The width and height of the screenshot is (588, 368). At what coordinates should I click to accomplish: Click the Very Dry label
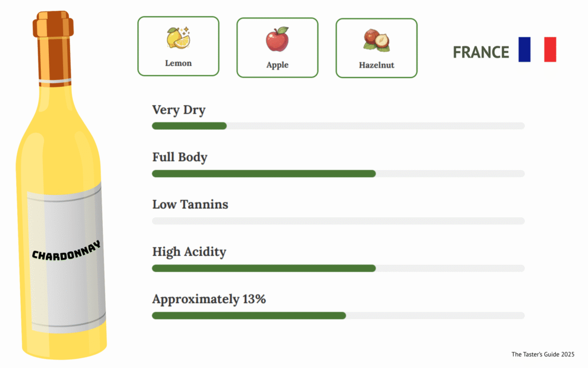(x=179, y=110)
